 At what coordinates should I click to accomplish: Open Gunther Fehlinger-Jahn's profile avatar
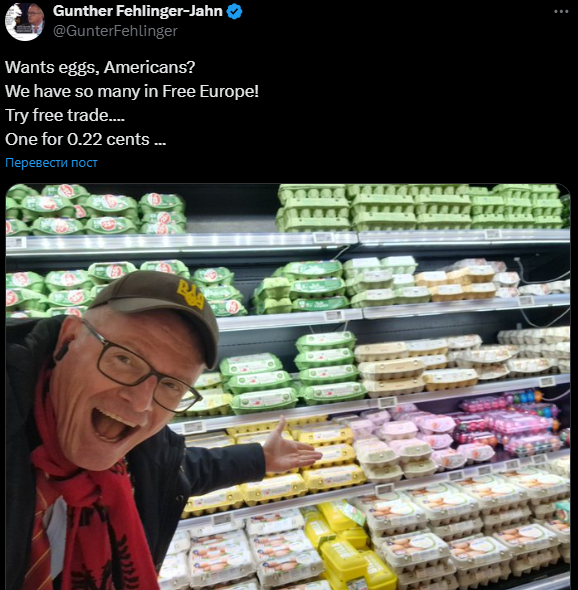[x=24, y=21]
